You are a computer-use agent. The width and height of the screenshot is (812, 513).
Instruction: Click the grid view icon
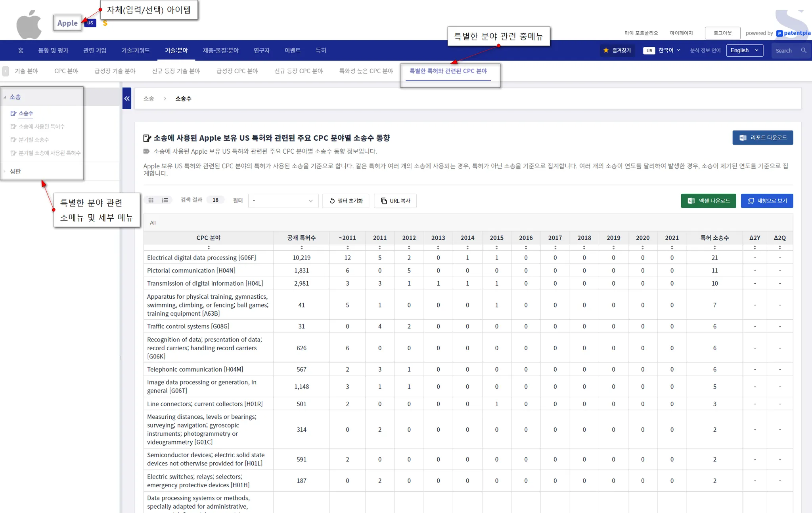[x=151, y=200]
